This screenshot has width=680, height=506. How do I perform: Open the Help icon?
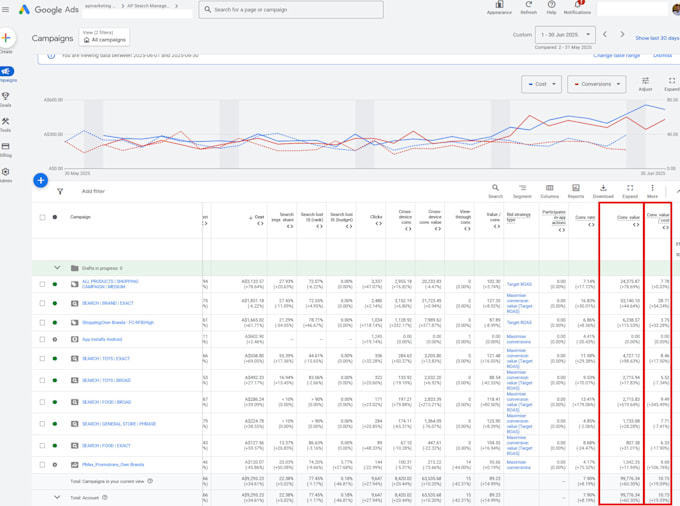551,5
